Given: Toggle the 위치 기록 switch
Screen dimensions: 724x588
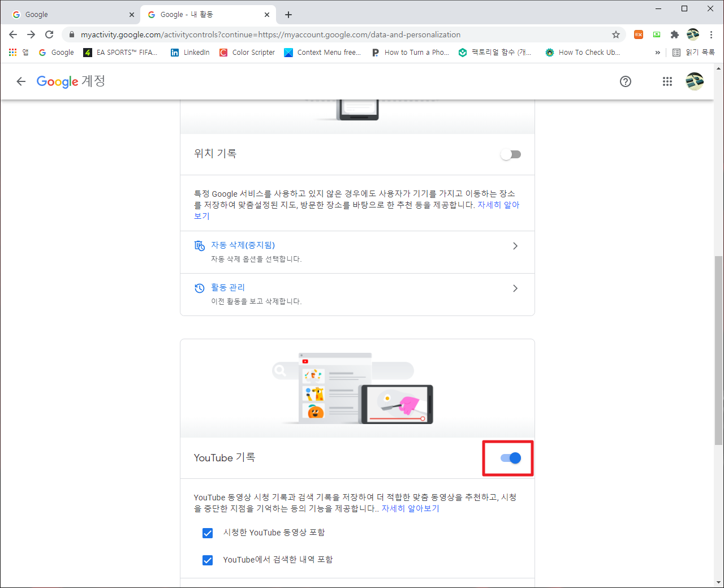Looking at the screenshot, I should tap(511, 154).
